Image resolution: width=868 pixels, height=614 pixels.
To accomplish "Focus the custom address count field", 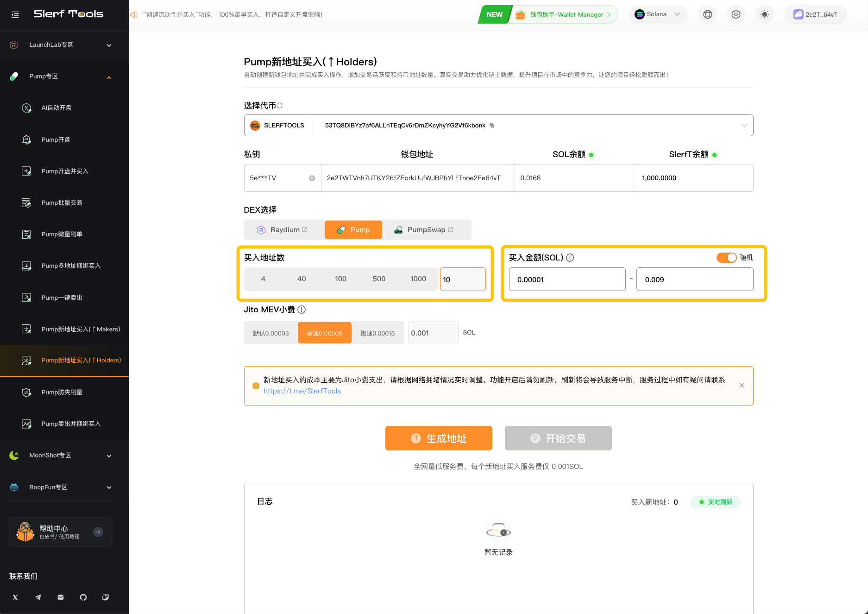I will pyautogui.click(x=463, y=279).
